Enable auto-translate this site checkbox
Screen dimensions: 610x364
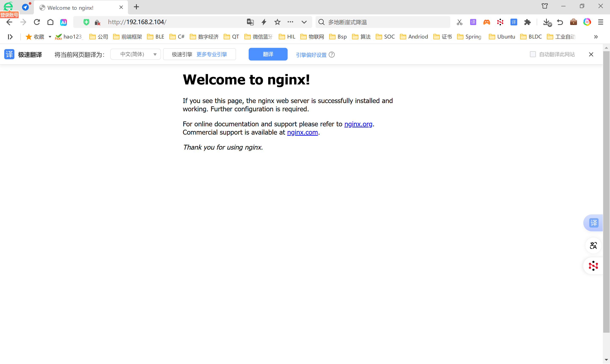(x=532, y=54)
